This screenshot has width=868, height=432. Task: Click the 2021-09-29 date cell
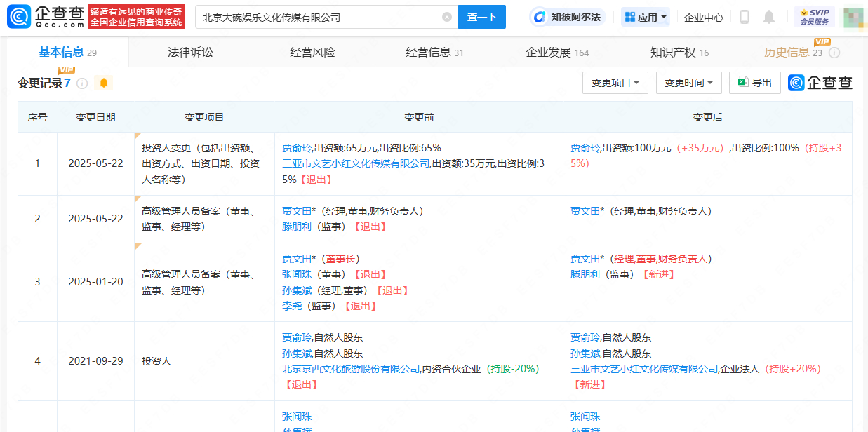(95, 361)
